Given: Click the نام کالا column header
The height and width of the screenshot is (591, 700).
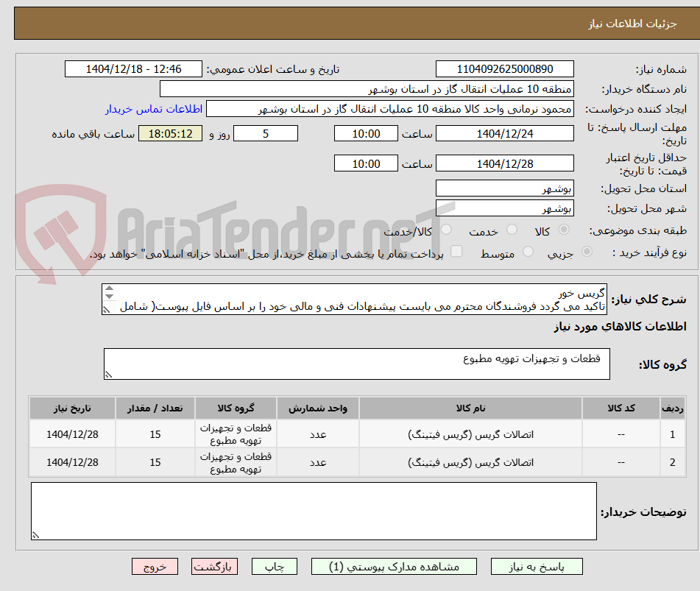Looking at the screenshot, I should [x=470, y=408].
